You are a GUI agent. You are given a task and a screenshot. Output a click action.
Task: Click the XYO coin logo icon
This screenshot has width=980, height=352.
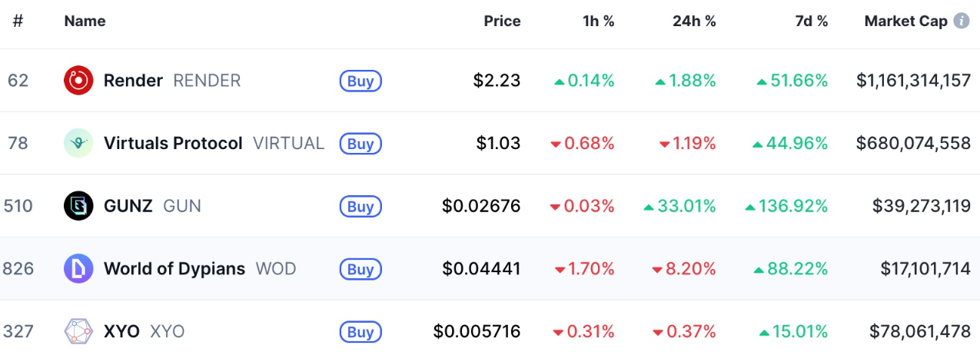point(78,332)
